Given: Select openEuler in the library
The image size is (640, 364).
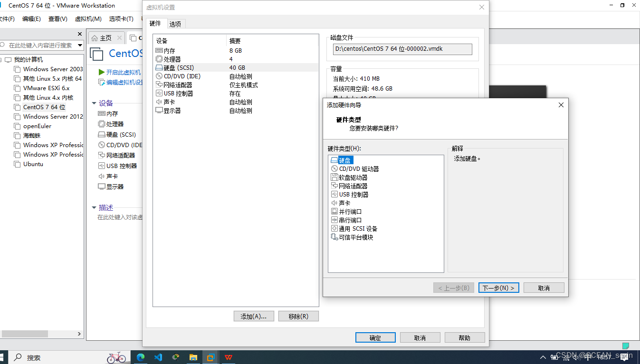Looking at the screenshot, I should [x=32, y=126].
